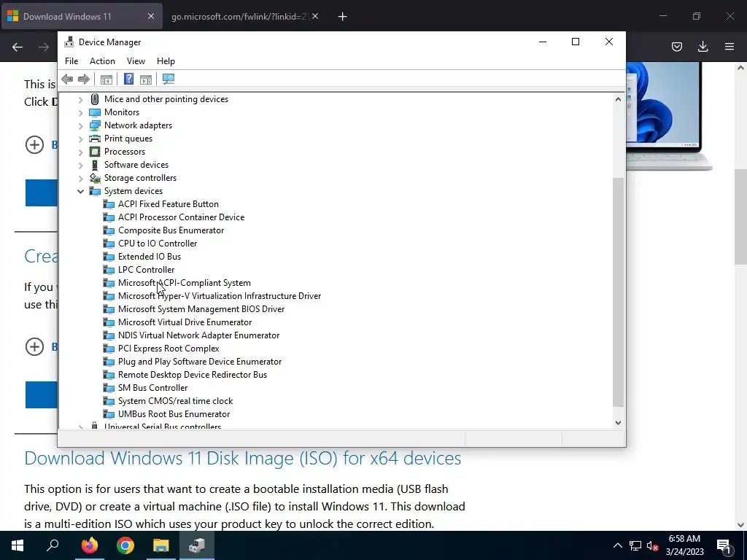
Task: Select Remote Desktop Device Redirector Bus
Action: tap(193, 375)
